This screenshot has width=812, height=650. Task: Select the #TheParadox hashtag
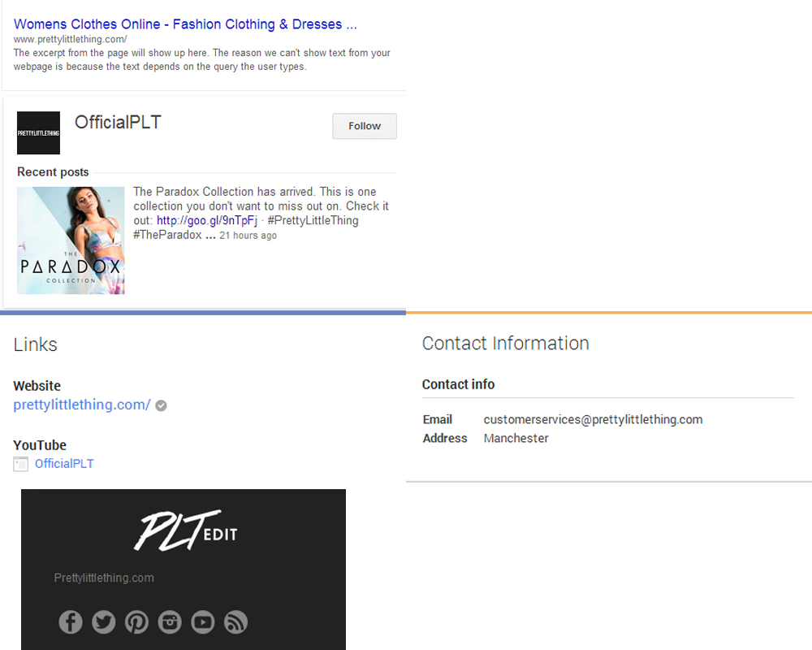click(x=167, y=235)
